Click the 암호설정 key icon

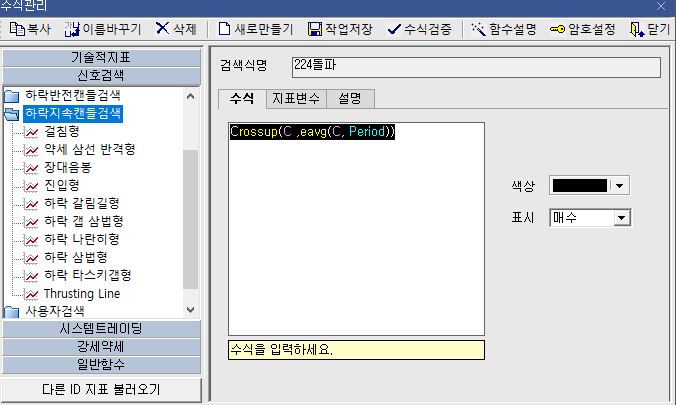(x=557, y=29)
